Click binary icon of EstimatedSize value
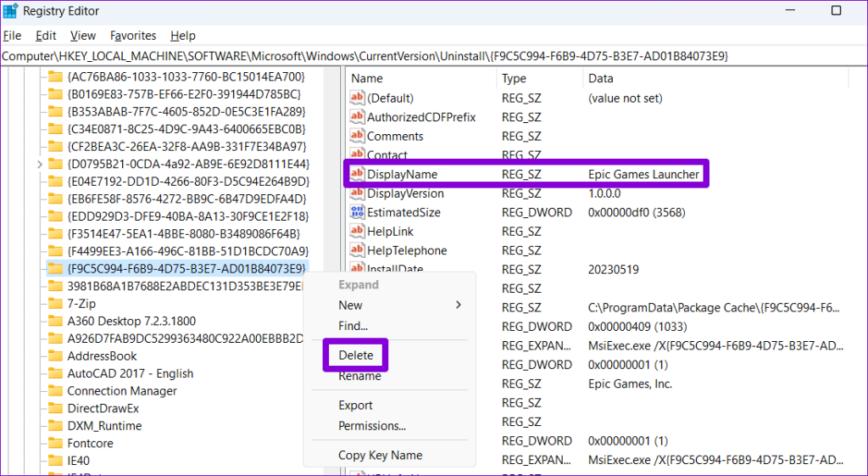This screenshot has width=868, height=476. (357, 212)
